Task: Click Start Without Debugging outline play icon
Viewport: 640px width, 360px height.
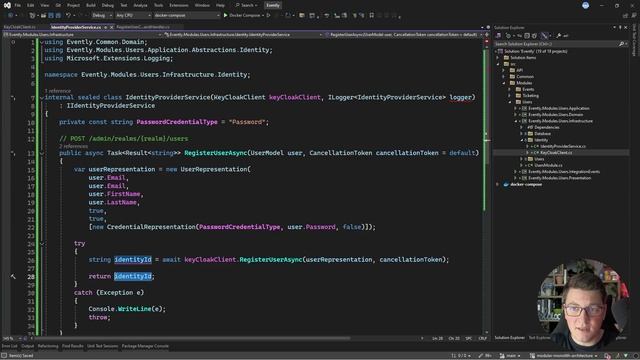Action: 268,16
